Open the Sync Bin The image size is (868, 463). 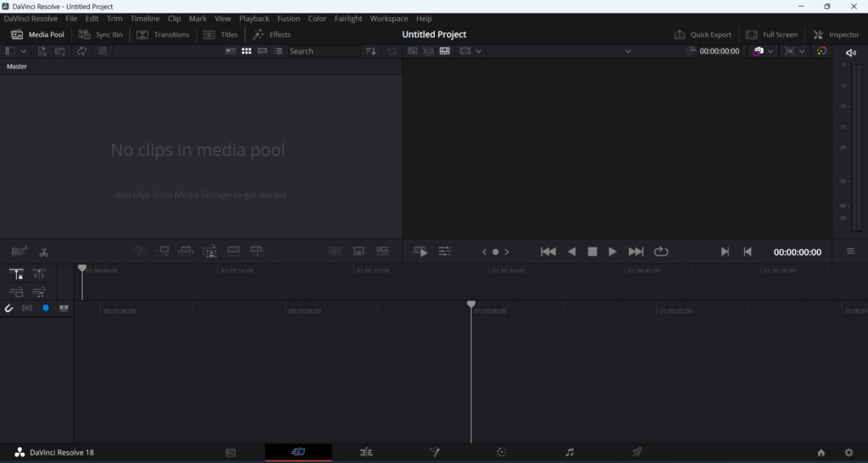[100, 35]
